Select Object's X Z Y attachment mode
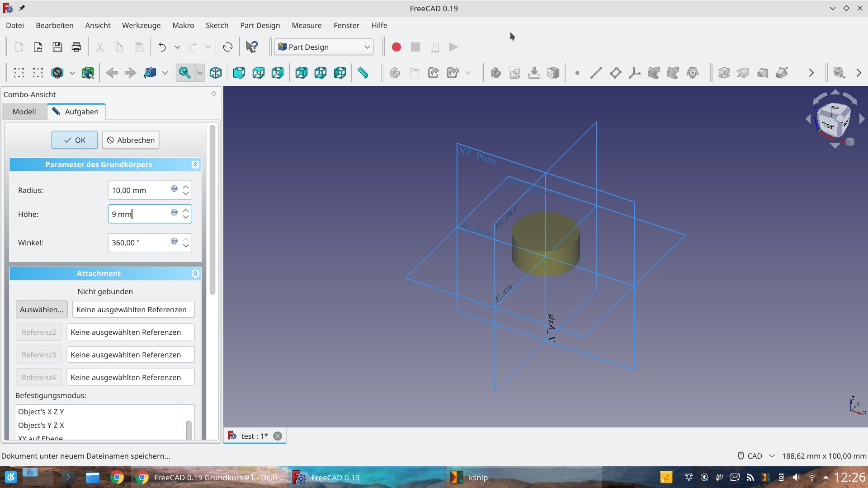Viewport: 868px width, 488px height. pos(41,412)
